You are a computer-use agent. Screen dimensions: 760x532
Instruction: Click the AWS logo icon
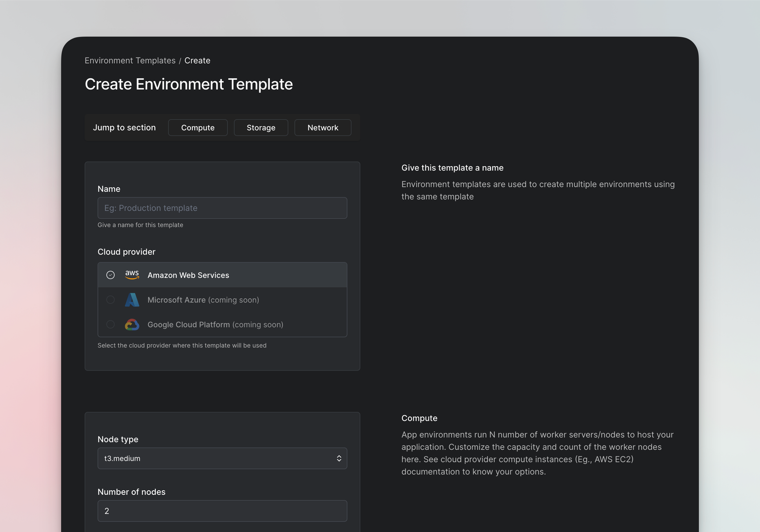[x=132, y=275]
